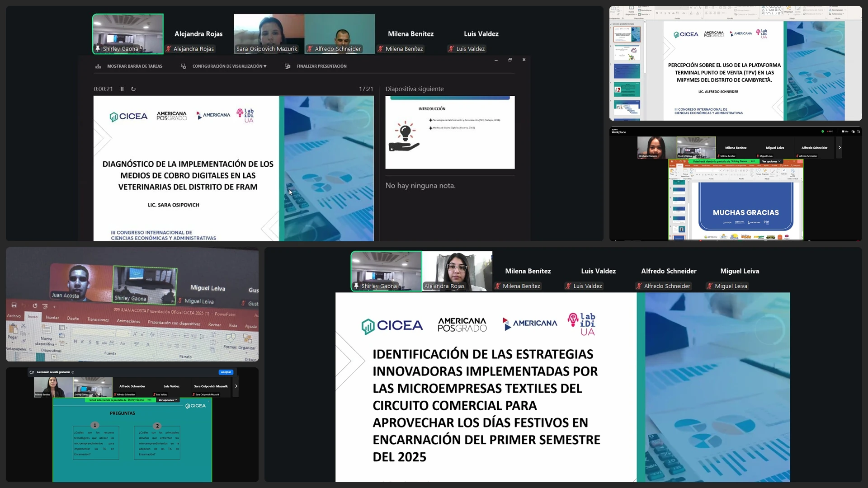Open the Nueva diapositiva dropdown arrow

[x=56, y=344]
